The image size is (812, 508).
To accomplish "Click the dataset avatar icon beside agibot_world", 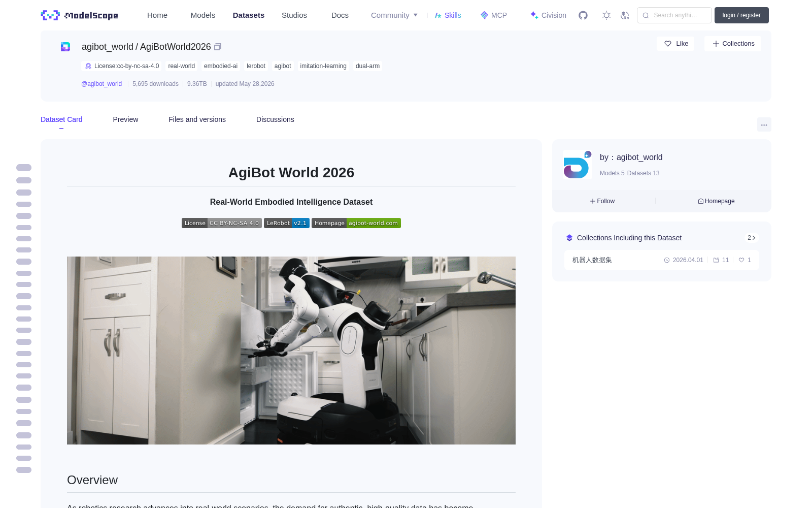I will point(65,47).
